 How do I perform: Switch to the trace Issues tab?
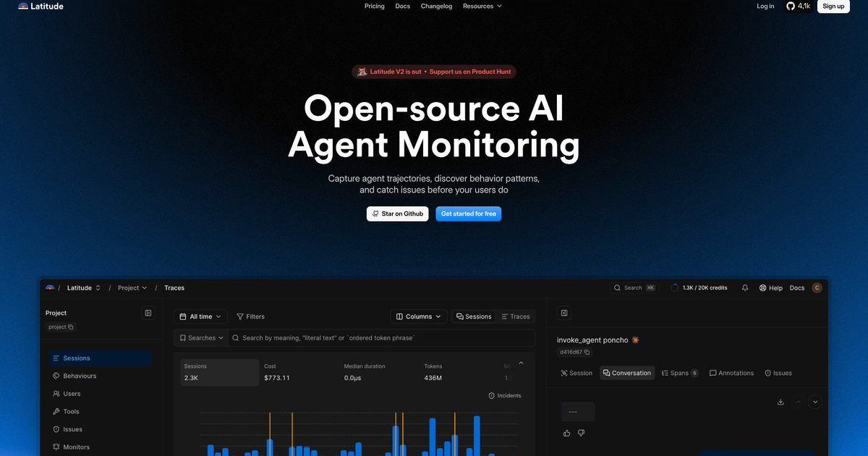(778, 373)
